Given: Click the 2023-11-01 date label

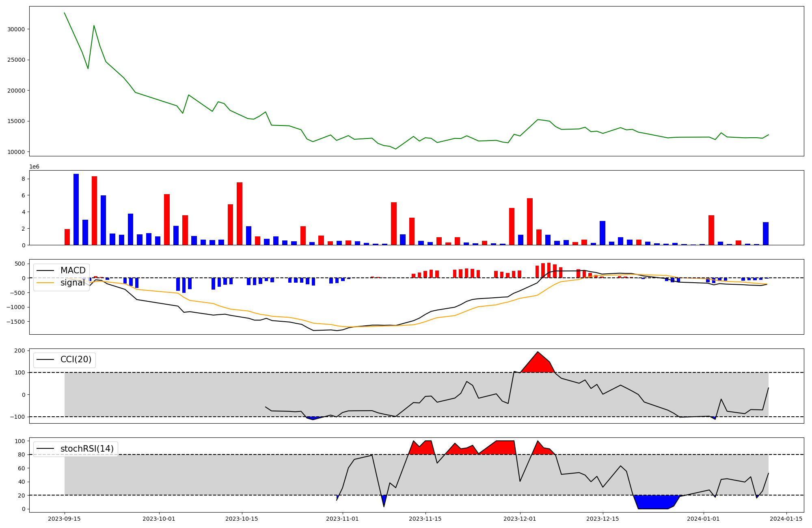Looking at the screenshot, I should point(342,519).
